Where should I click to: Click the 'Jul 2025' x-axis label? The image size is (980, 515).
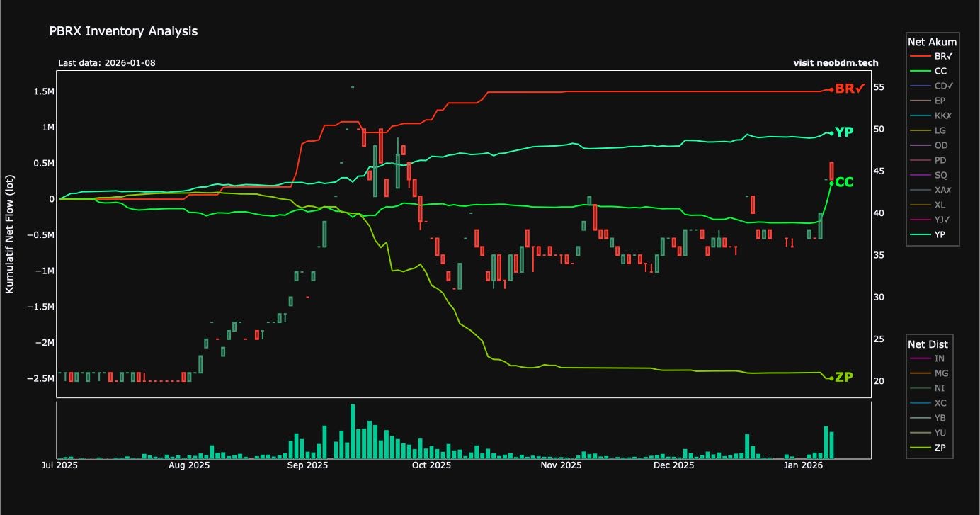(x=60, y=466)
